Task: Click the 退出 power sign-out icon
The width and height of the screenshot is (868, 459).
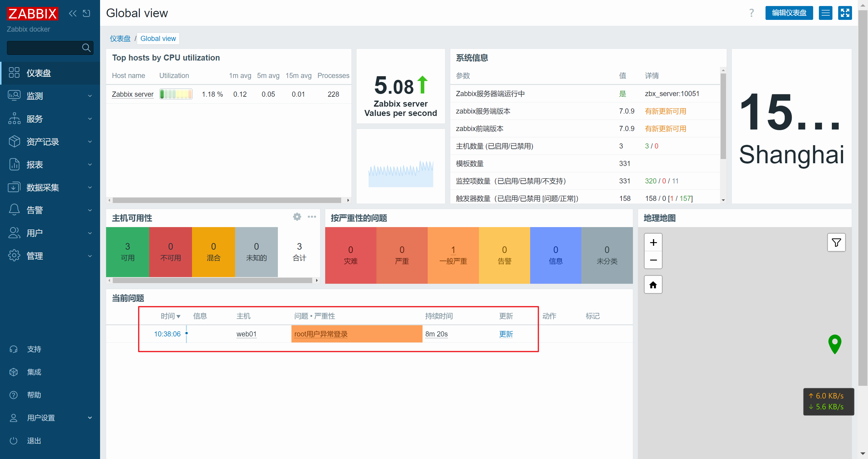Action: coord(14,441)
